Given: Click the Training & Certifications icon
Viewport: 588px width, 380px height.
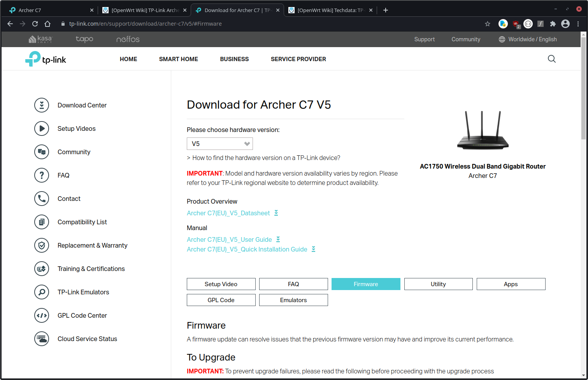Looking at the screenshot, I should (42, 269).
